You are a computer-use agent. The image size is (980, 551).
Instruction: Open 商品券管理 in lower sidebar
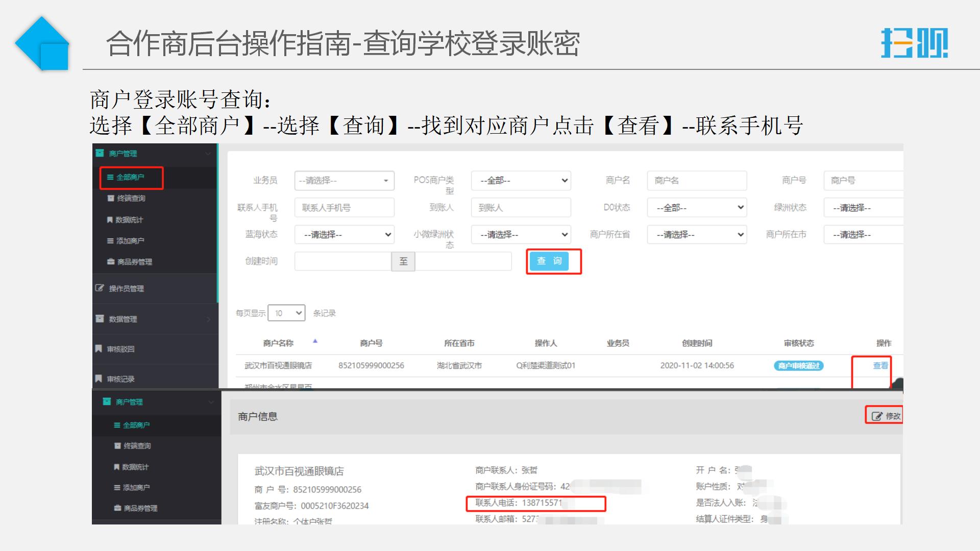tap(136, 509)
